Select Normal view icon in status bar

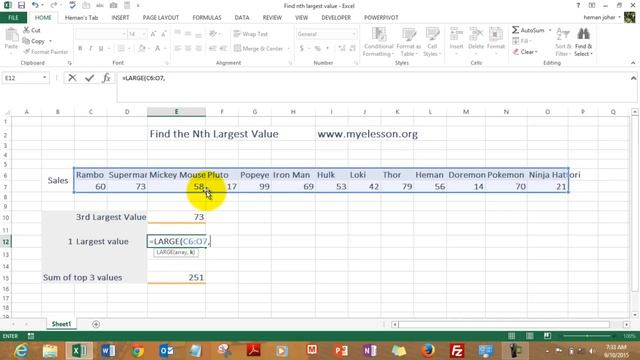point(512,336)
